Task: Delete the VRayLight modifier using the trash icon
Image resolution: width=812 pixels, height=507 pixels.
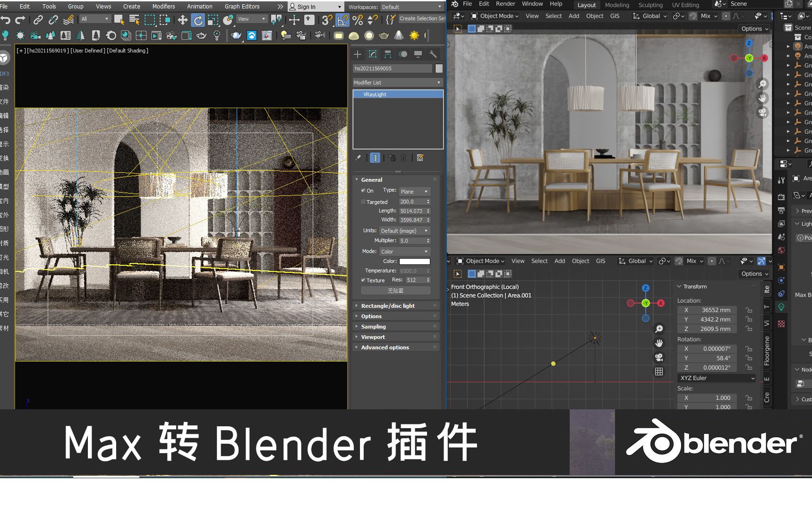Action: 403,158
